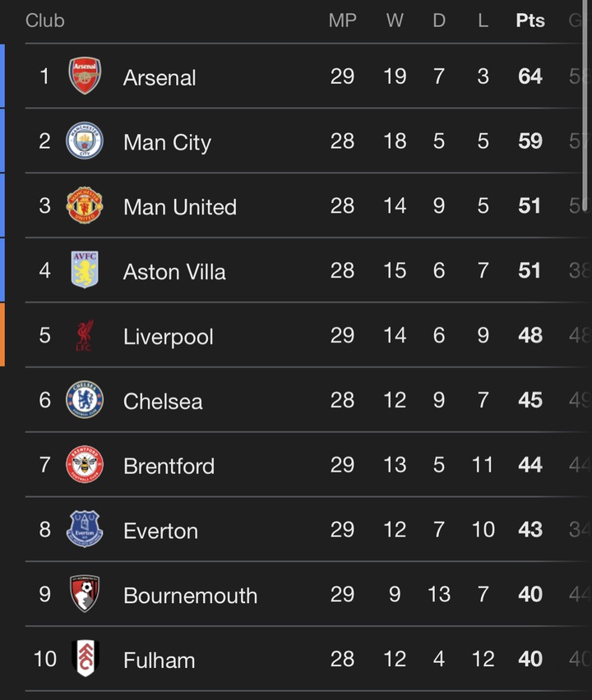Click the W column header
592x700 pixels.
point(395,21)
